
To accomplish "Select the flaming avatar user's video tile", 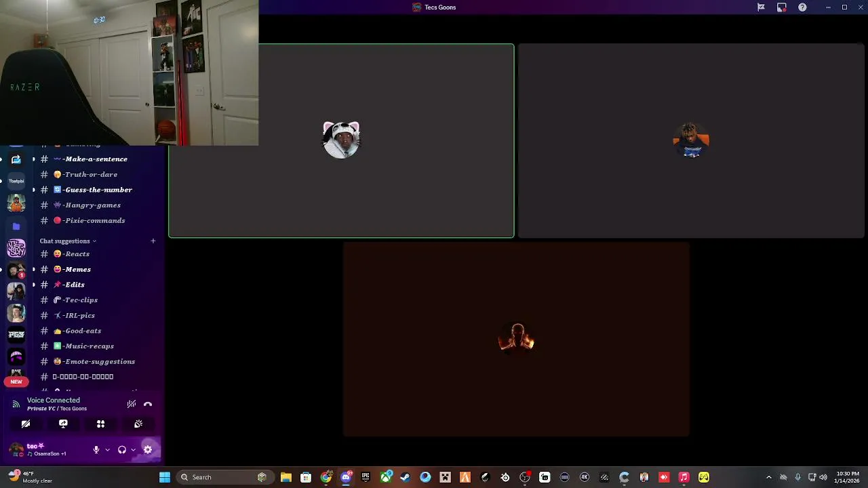I will click(516, 340).
